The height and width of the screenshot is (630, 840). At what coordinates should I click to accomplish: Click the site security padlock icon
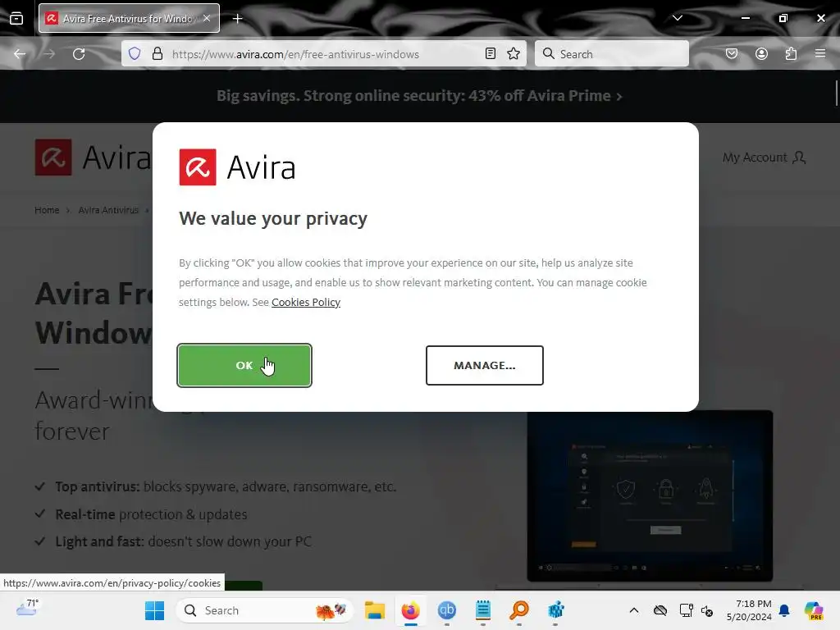pyautogui.click(x=157, y=53)
